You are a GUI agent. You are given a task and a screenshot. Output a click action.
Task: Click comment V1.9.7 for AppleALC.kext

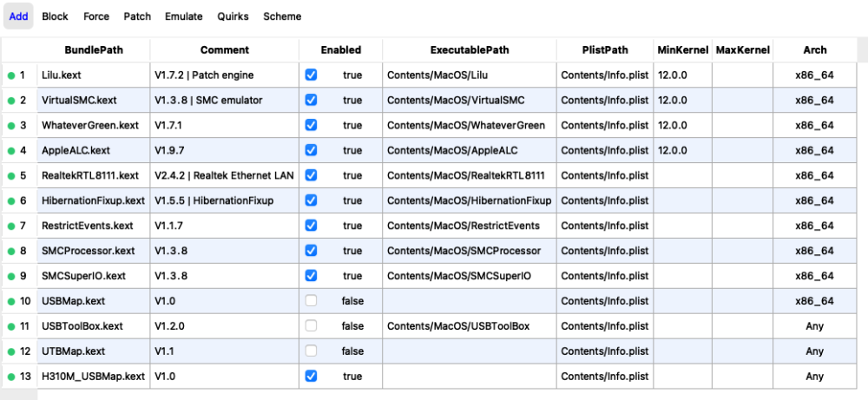[169, 150]
